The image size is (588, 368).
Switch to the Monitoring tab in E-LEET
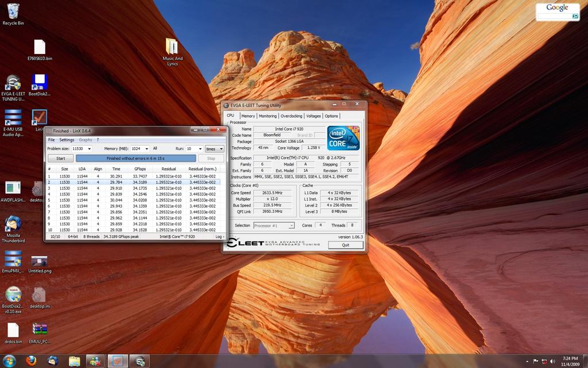tap(268, 116)
